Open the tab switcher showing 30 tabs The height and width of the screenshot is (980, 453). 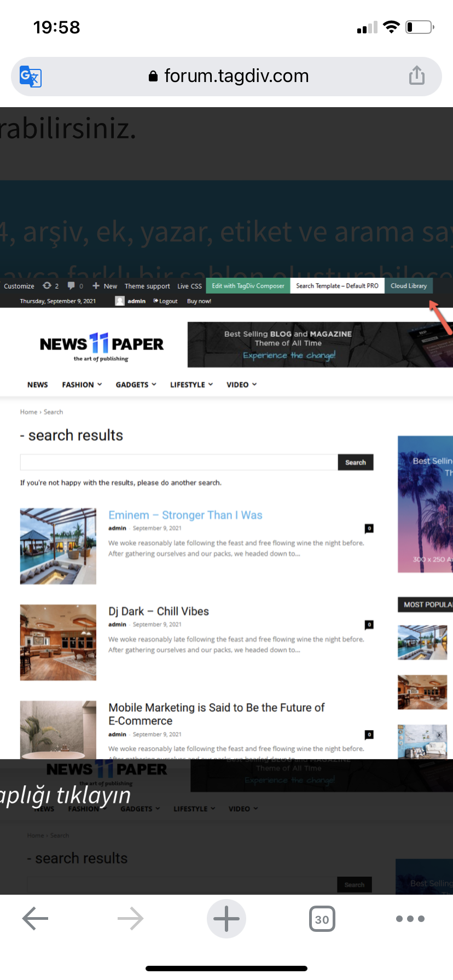(x=322, y=919)
